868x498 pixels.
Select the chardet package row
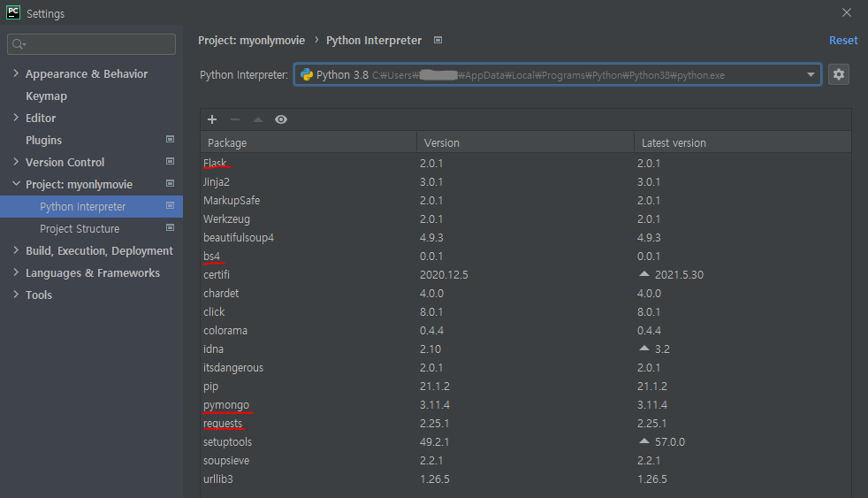pyautogui.click(x=526, y=293)
